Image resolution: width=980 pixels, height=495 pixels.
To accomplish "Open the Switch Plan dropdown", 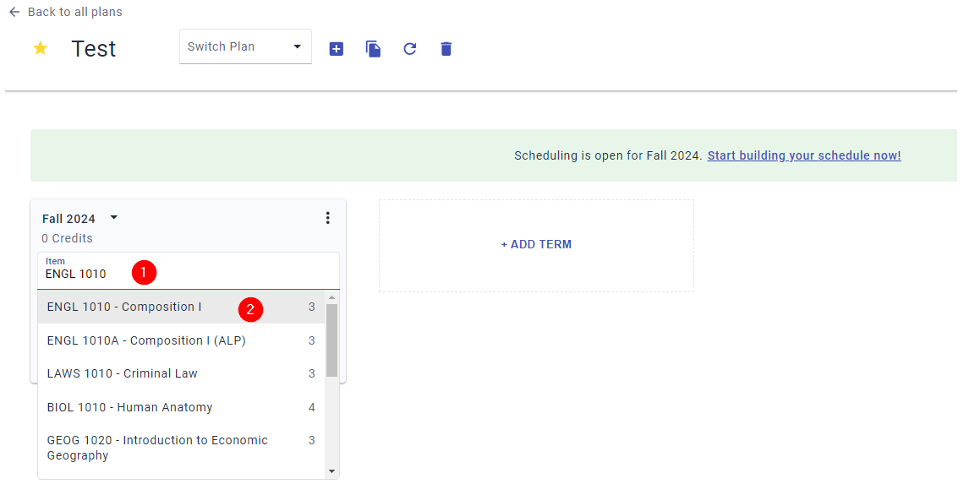I will click(245, 46).
